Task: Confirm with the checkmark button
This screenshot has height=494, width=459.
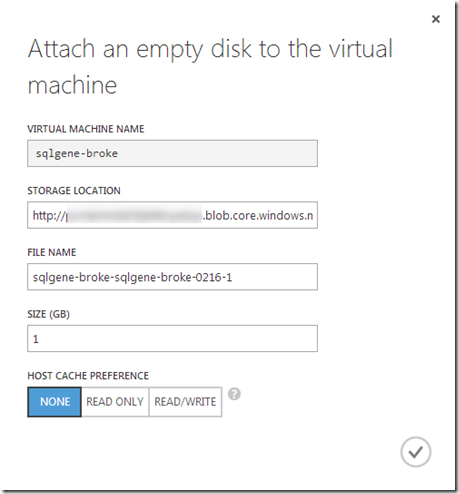Action: click(x=416, y=452)
